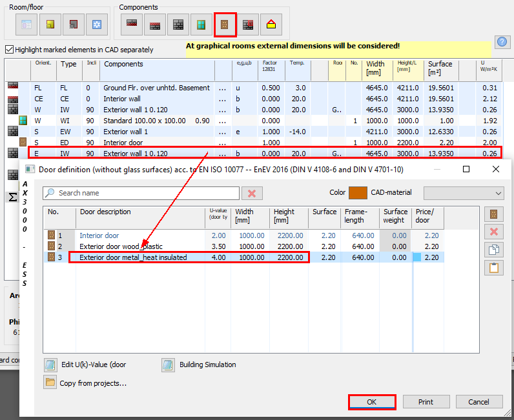Viewport: 514px width, 420px height.
Task: Cancel the door definition dialog
Action: coord(479,402)
